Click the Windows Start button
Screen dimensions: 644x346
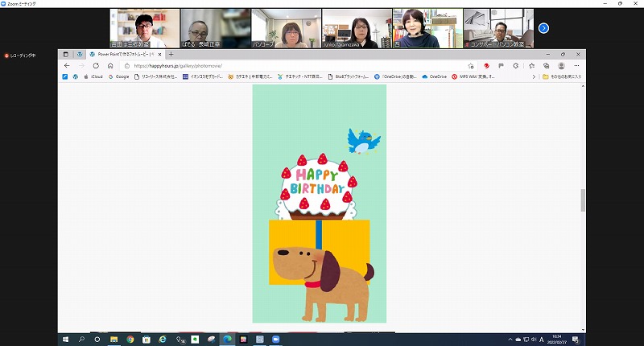pyautogui.click(x=66, y=340)
